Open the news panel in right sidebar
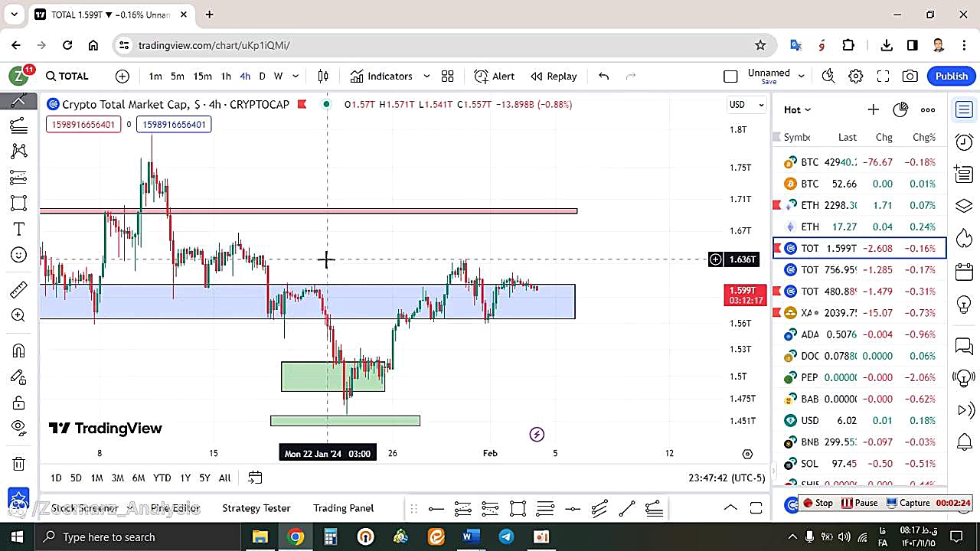The image size is (980, 551). [x=964, y=174]
